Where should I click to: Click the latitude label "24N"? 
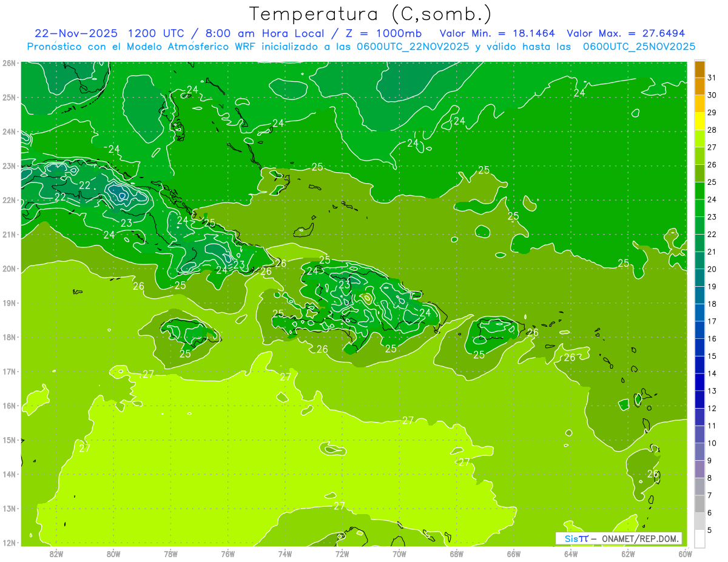[x=9, y=132]
